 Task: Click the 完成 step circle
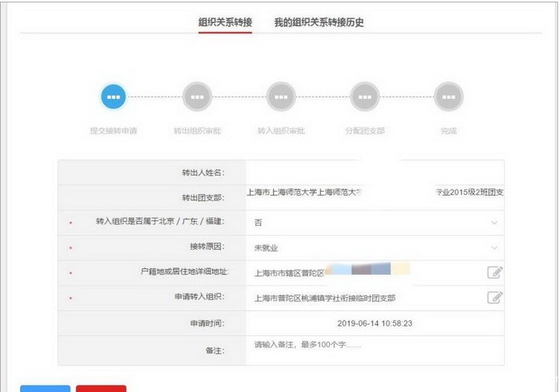coord(448,97)
